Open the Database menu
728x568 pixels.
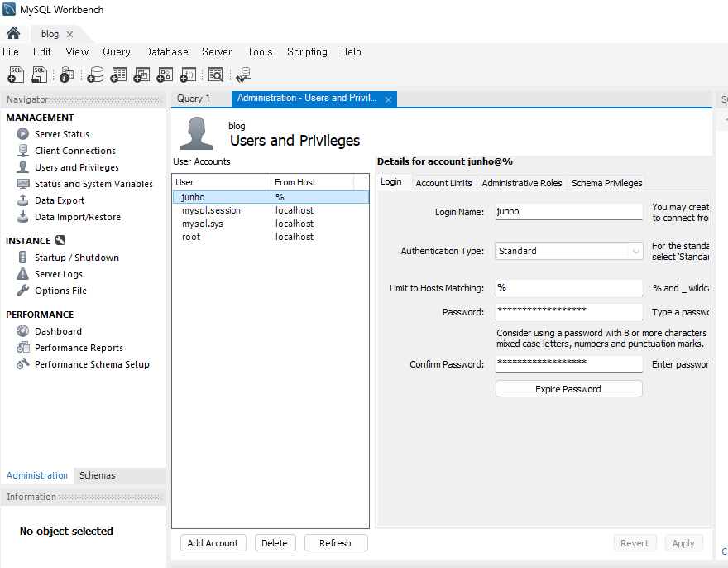point(166,52)
